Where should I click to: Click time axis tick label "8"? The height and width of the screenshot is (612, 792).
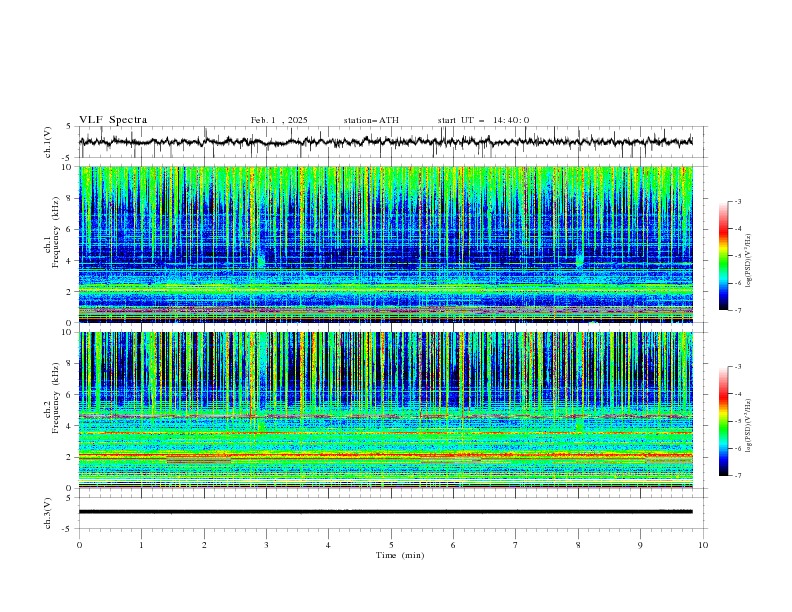point(578,545)
